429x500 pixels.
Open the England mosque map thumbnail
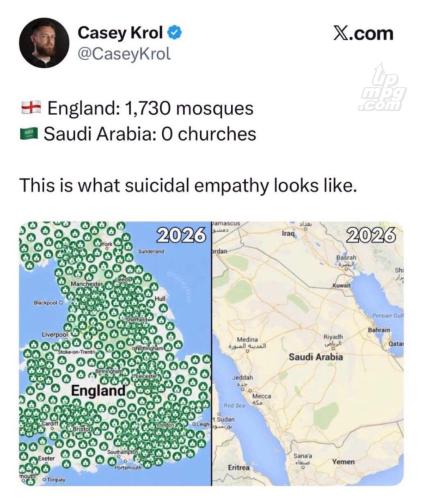[x=115, y=354]
